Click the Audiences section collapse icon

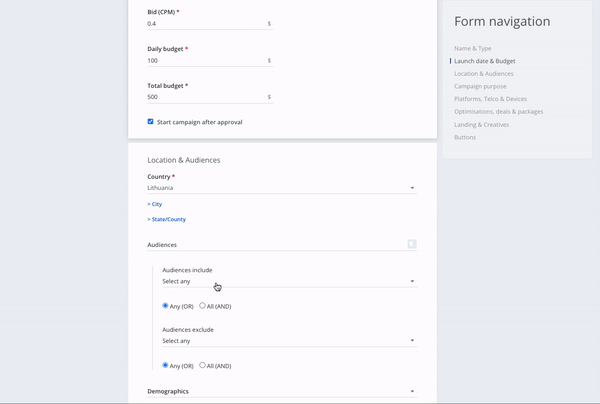pyautogui.click(x=412, y=244)
